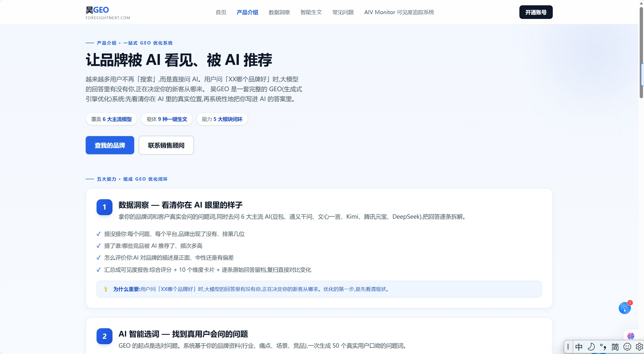Open the IME settings gear

tap(639, 347)
